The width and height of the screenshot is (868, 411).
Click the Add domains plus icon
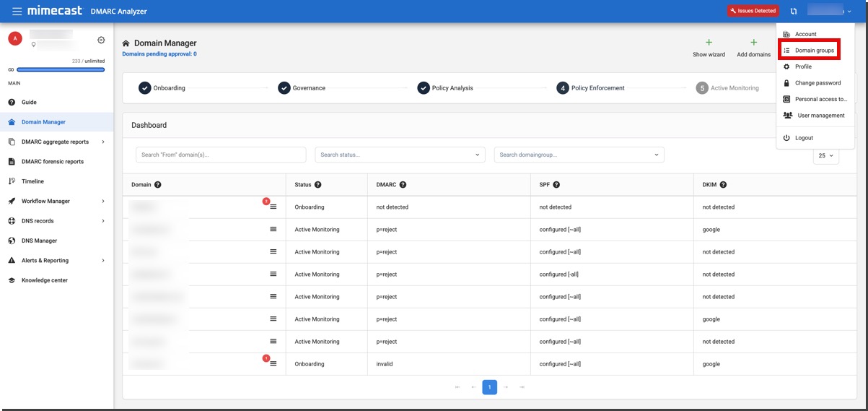pyautogui.click(x=753, y=43)
